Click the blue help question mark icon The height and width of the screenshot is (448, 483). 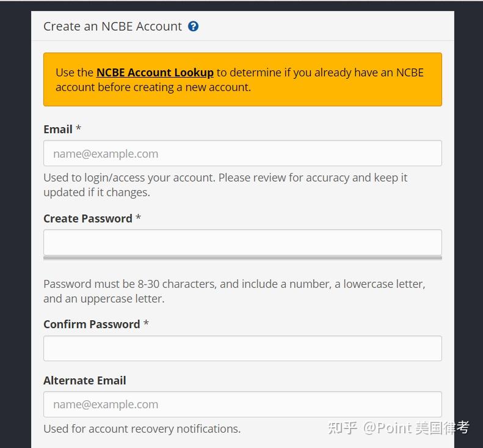click(x=194, y=26)
